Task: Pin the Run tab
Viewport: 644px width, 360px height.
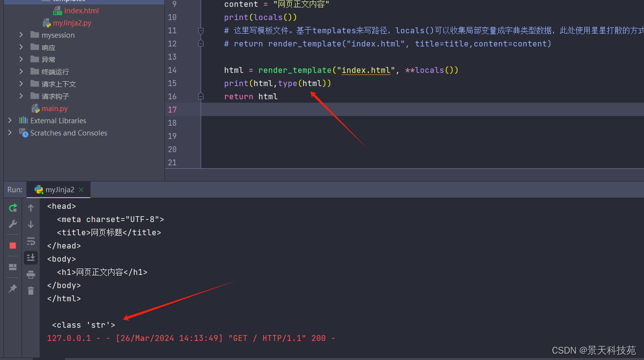Action: (x=13, y=289)
